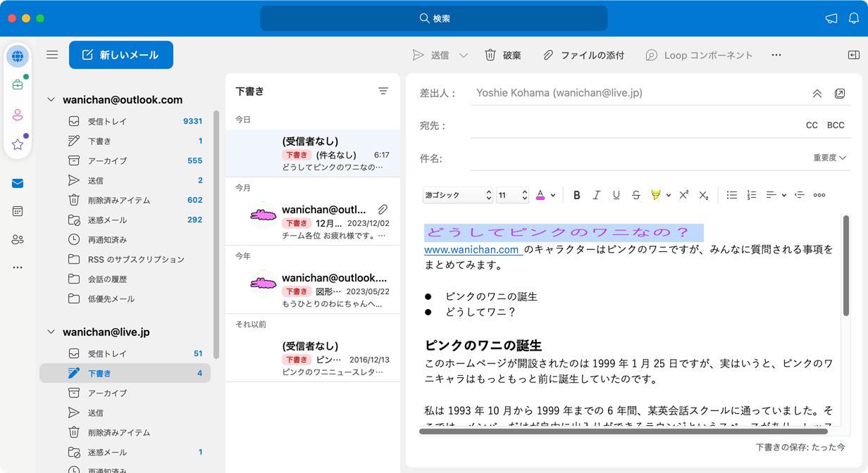868x473 pixels.
Task: Open the text alignment dropdown
Action: pyautogui.click(x=776, y=195)
